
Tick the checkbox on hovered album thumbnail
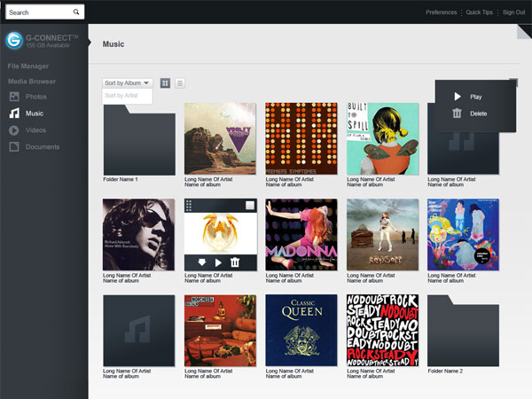250,206
